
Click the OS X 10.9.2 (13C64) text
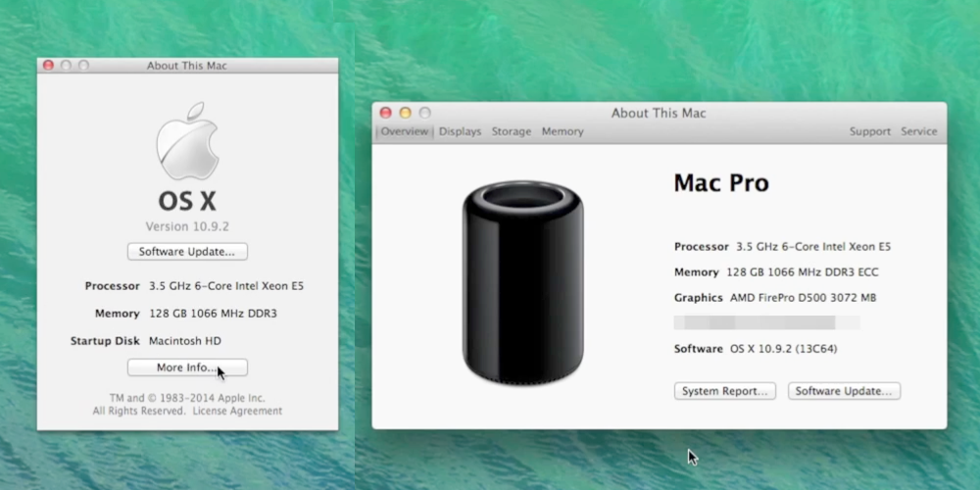(783, 349)
